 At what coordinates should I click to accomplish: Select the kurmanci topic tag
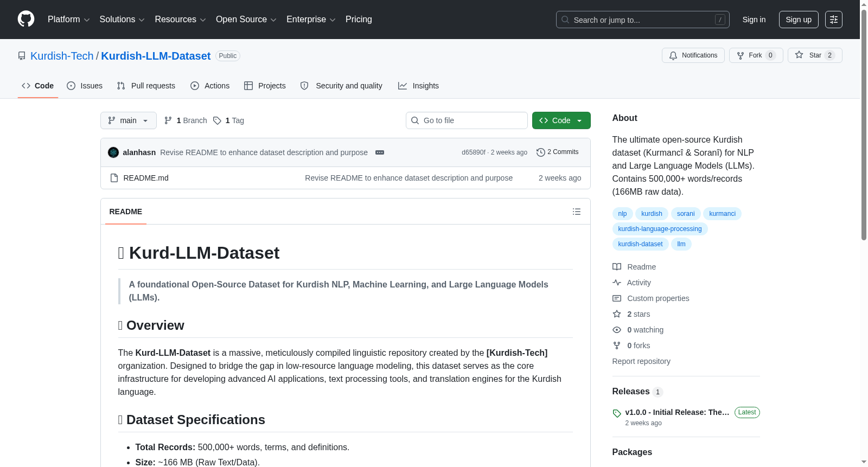pyautogui.click(x=722, y=214)
